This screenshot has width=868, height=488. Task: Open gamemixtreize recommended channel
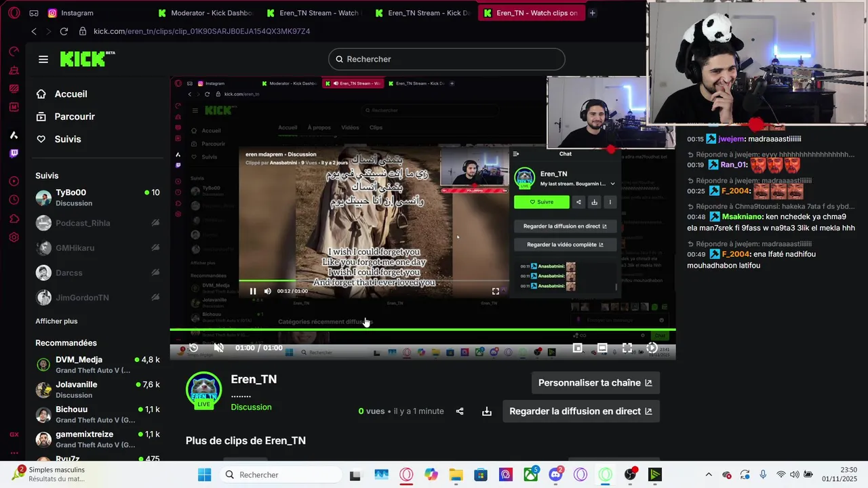[x=98, y=439]
